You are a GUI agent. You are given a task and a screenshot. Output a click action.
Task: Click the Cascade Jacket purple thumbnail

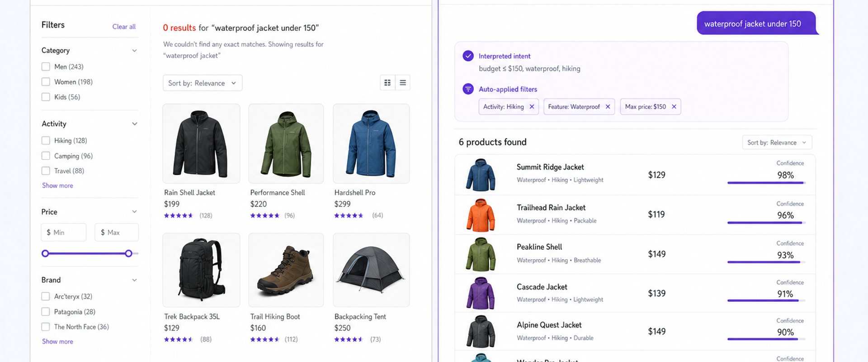point(481,293)
